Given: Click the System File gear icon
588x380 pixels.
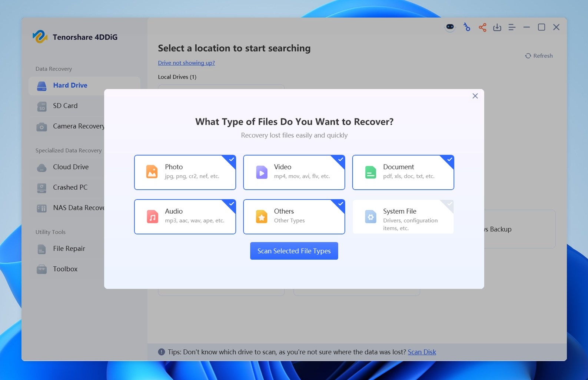Looking at the screenshot, I should pyautogui.click(x=371, y=217).
